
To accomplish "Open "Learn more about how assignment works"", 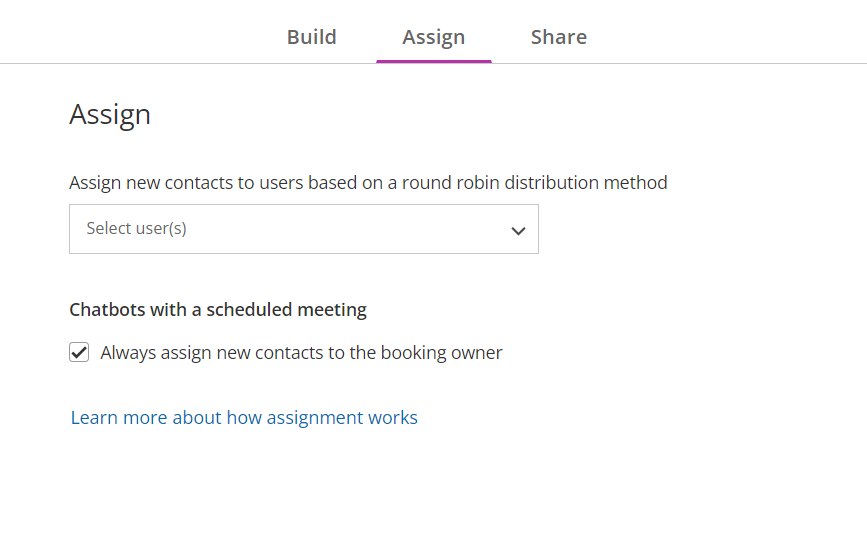I will (244, 418).
